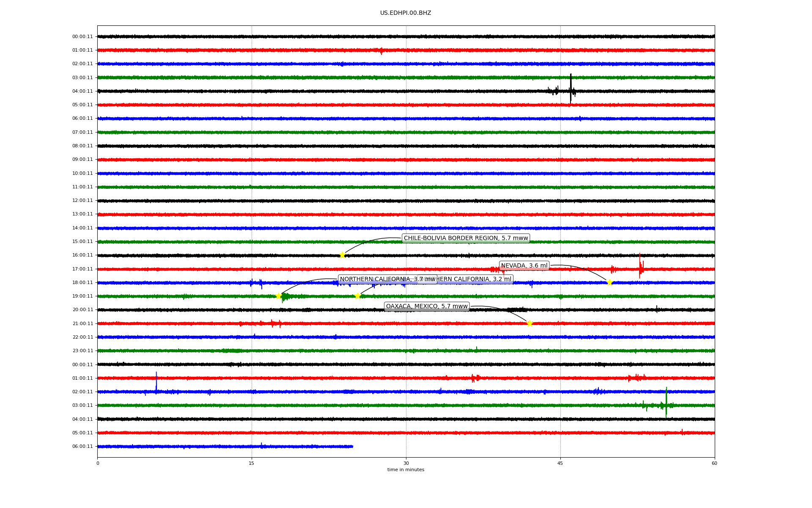Click the Chile-Bolivia earthquake star marker
This screenshot has width=812, height=508.
[x=342, y=255]
